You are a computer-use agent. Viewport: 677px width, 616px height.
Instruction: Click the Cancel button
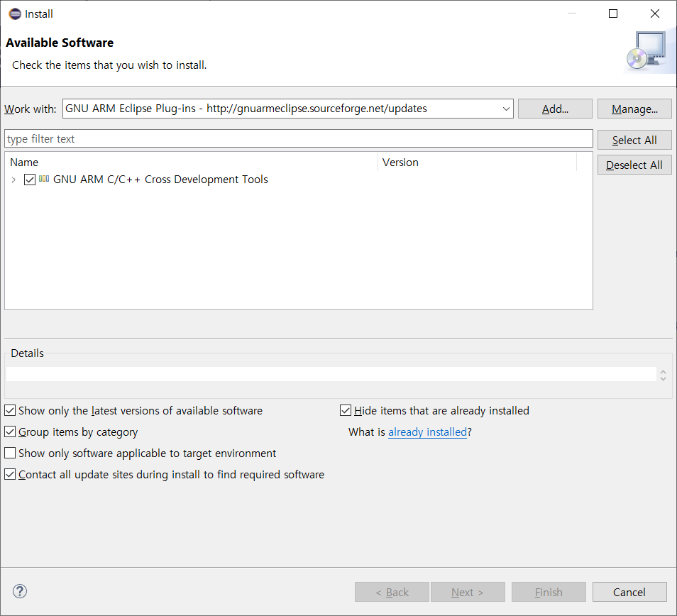629,592
